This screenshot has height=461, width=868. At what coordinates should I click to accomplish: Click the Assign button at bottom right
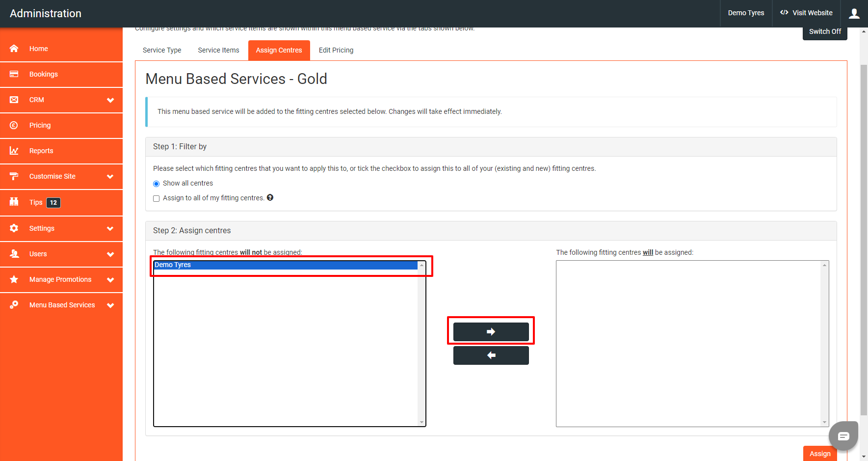pos(819,453)
